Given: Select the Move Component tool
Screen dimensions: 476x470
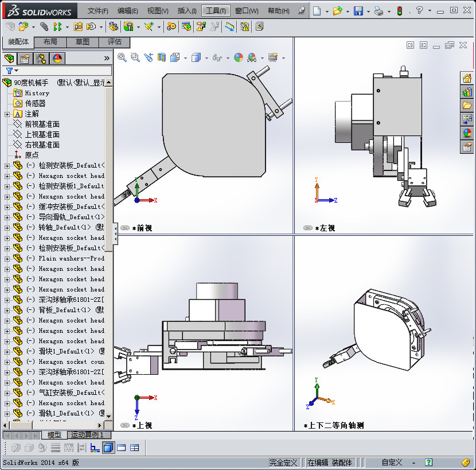Looking at the screenshot, I should 91,27.
